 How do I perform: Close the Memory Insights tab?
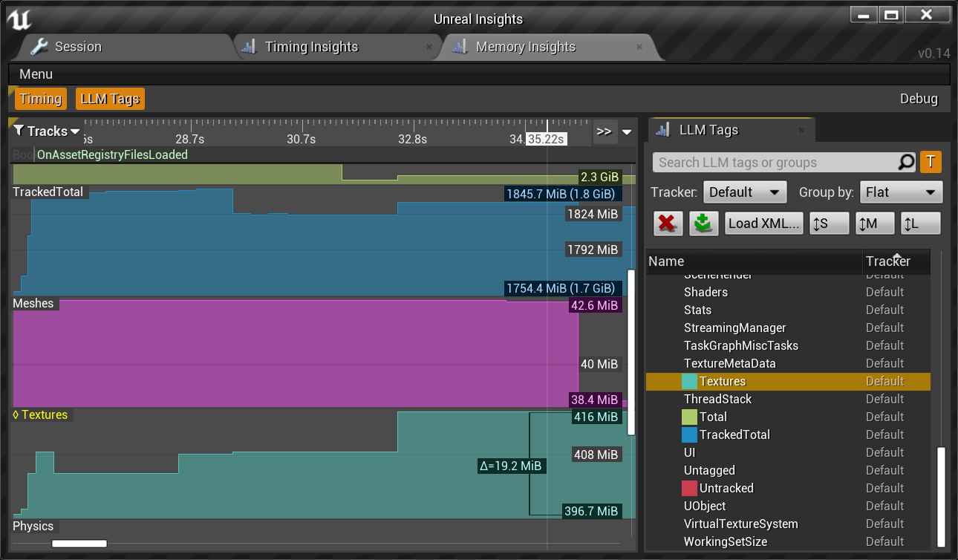tap(639, 47)
